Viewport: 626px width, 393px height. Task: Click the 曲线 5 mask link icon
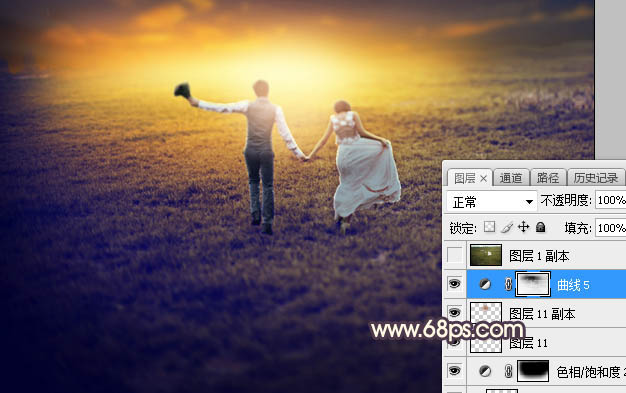(508, 284)
